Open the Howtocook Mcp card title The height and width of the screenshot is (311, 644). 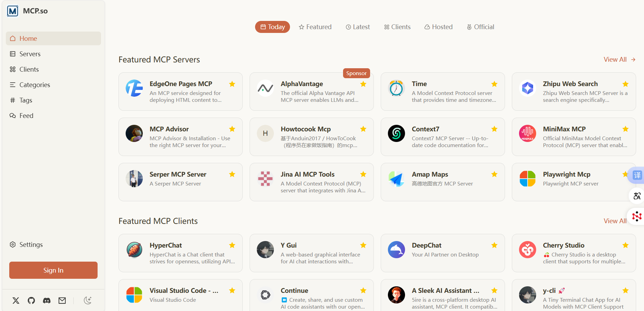pos(306,129)
